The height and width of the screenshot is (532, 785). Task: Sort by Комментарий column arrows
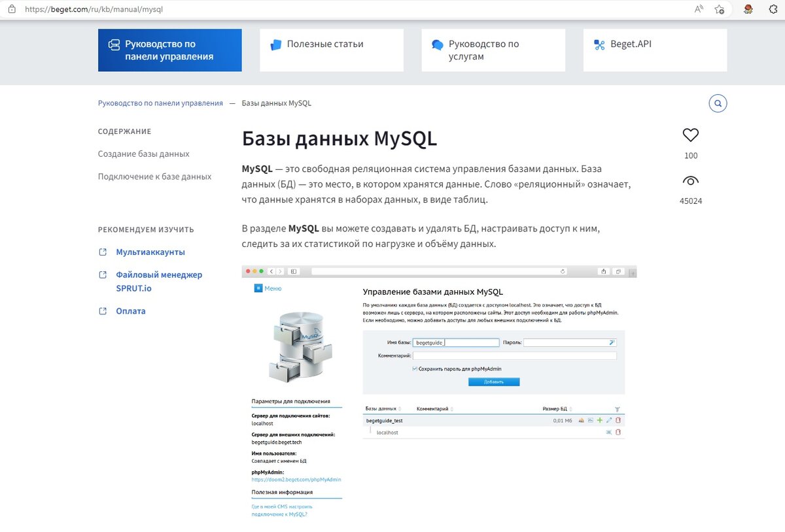(452, 408)
